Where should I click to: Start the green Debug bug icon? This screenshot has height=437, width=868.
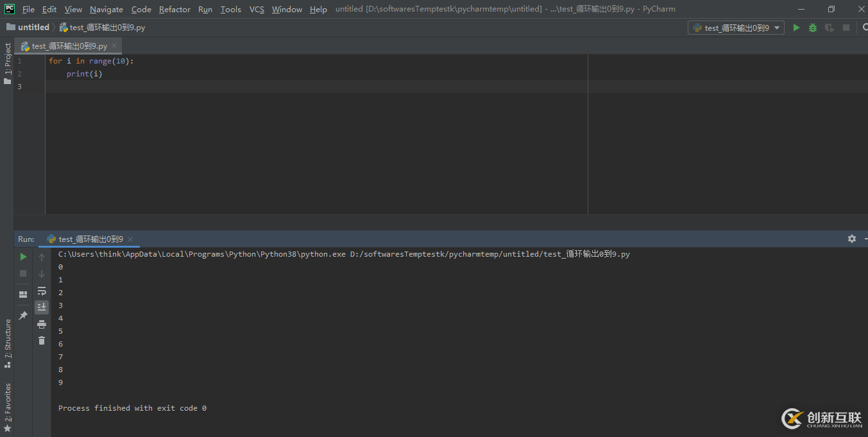pos(813,28)
